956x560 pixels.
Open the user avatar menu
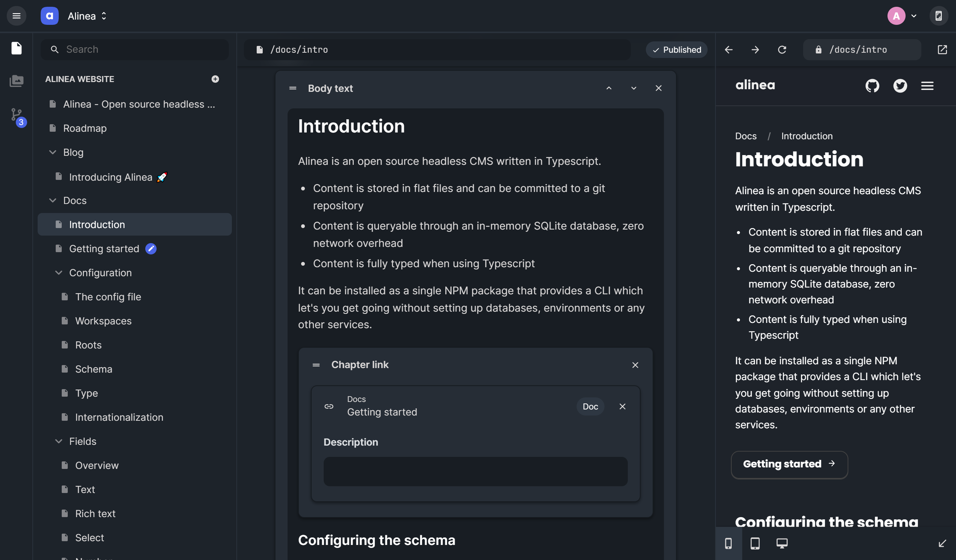pos(903,16)
